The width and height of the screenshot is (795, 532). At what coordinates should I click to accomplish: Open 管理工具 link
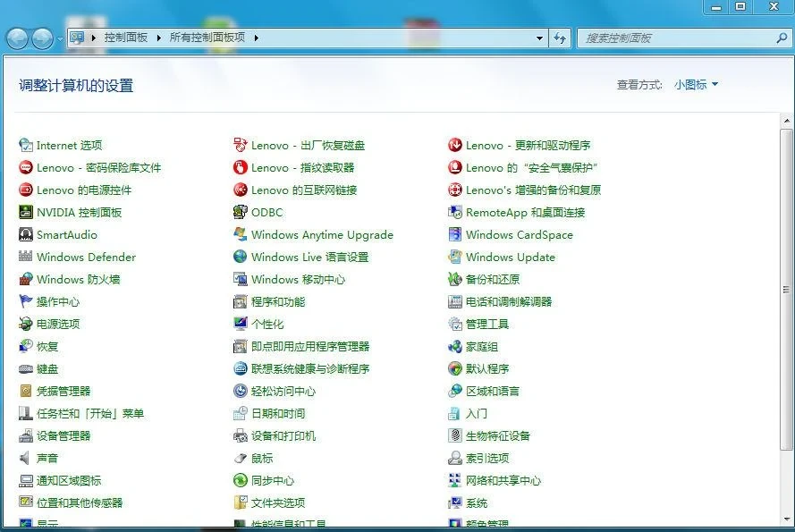(x=486, y=324)
